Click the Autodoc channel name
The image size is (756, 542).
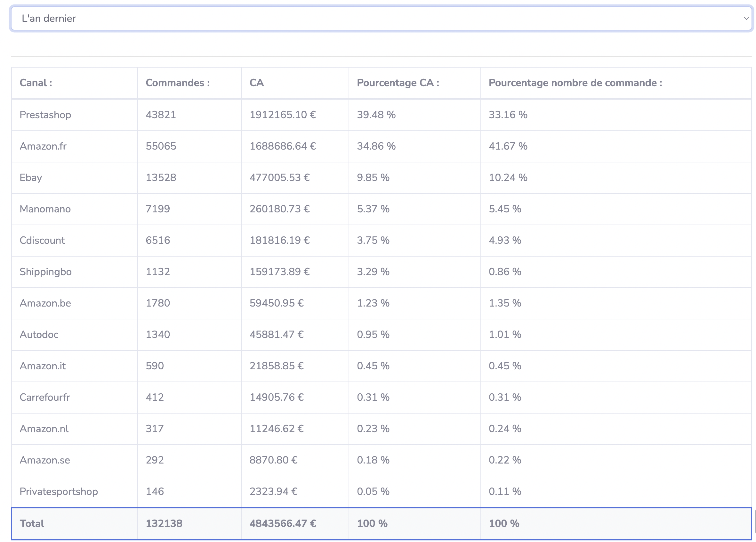(x=39, y=334)
